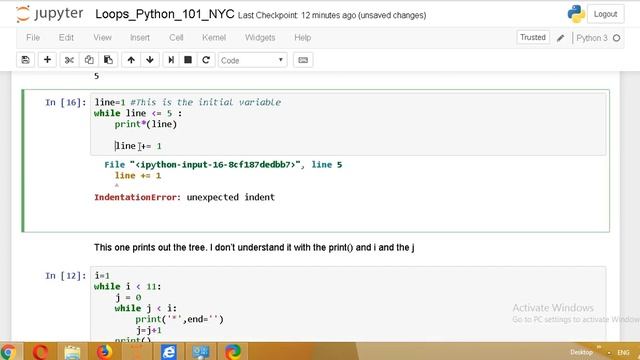Viewport: 640px width, 360px height.
Task: Insert a cell below with the plus icon
Action: coord(47,60)
